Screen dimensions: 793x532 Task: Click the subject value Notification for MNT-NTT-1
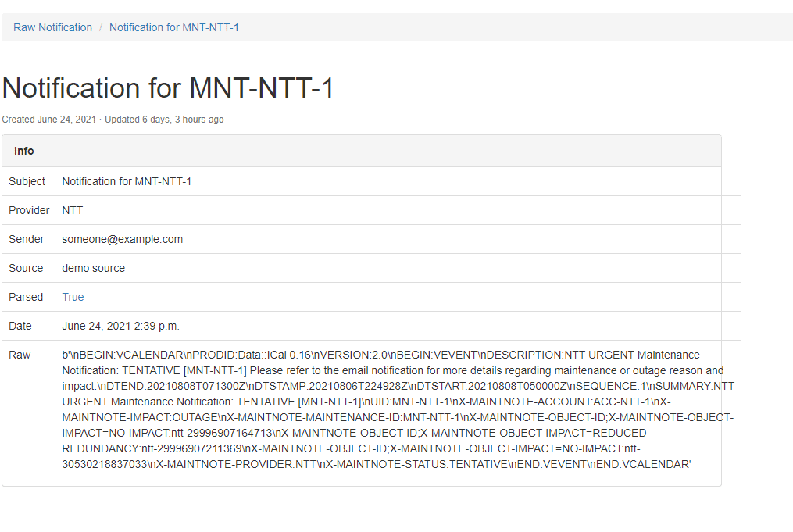[127, 181]
